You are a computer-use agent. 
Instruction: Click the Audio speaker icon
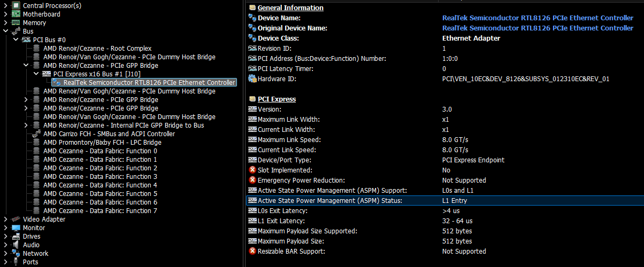pyautogui.click(x=16, y=245)
